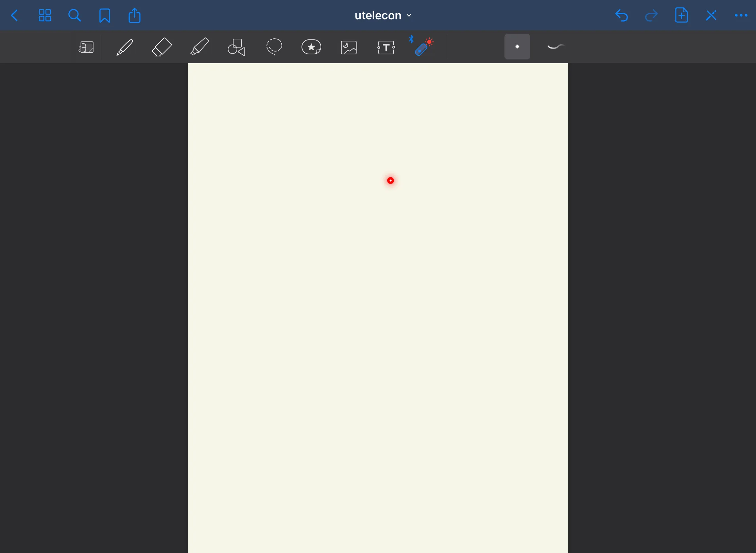Undo the last action

click(x=621, y=16)
